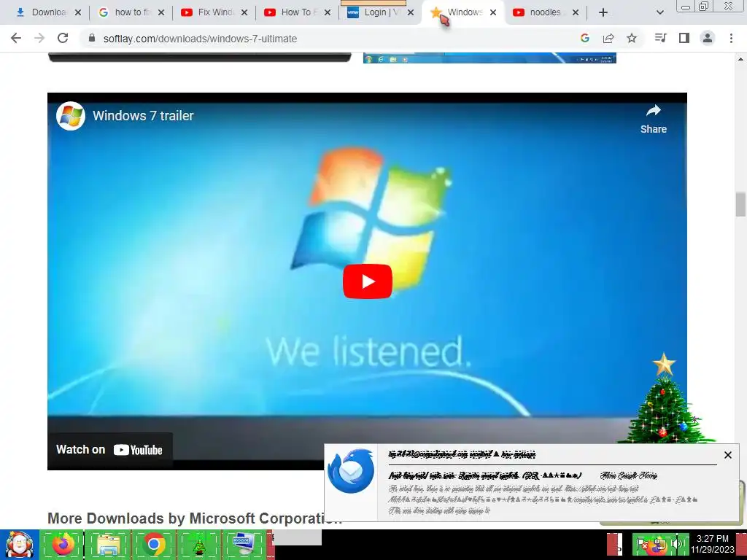Click the address bar URL
This screenshot has width=747, height=560.
[200, 39]
